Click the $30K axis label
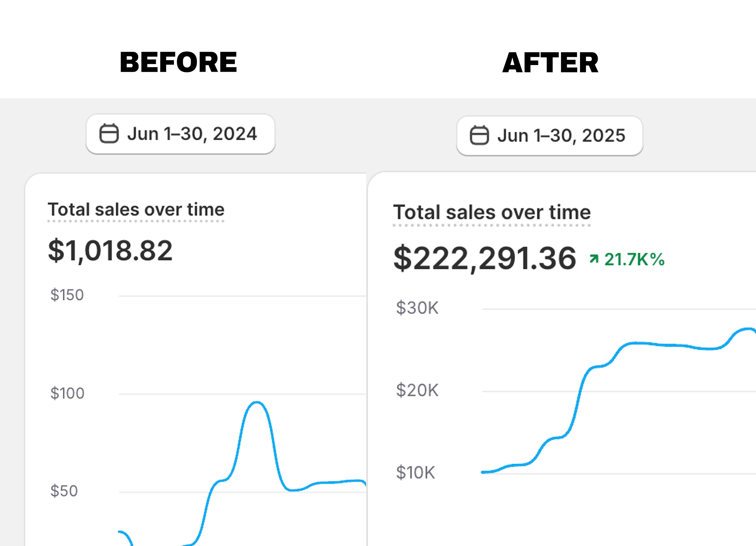The width and height of the screenshot is (756, 546). (417, 308)
